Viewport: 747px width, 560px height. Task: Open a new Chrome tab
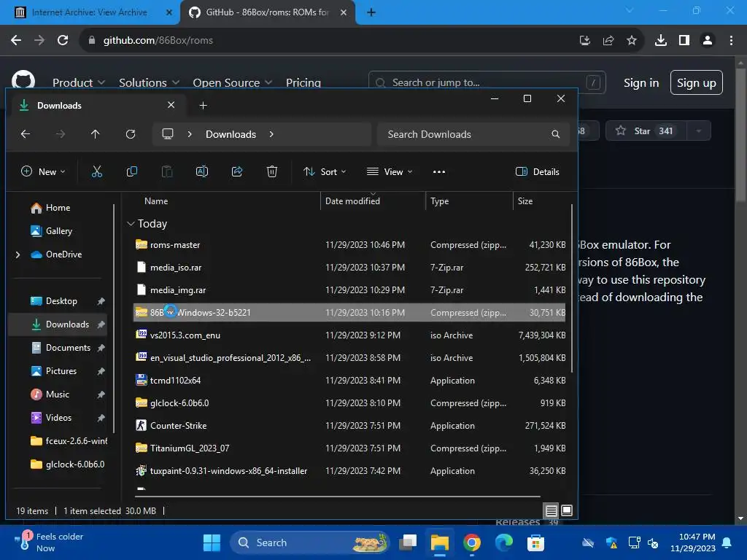[371, 12]
